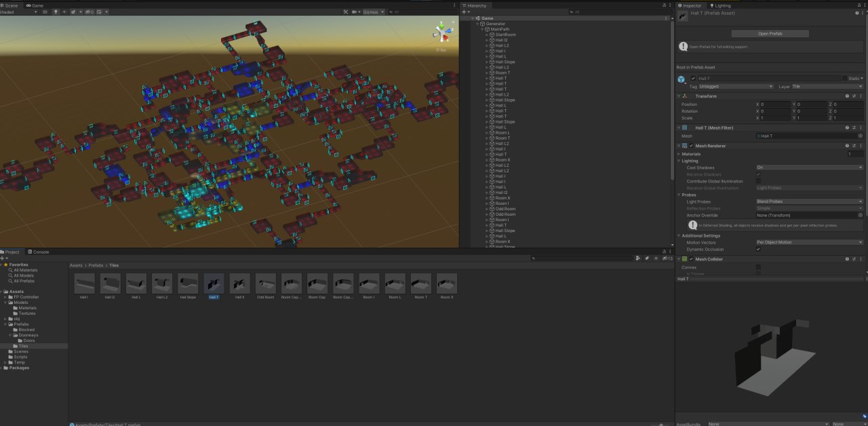Click the Project panel search field
The width and height of the screenshot is (868, 426).
(582, 258)
